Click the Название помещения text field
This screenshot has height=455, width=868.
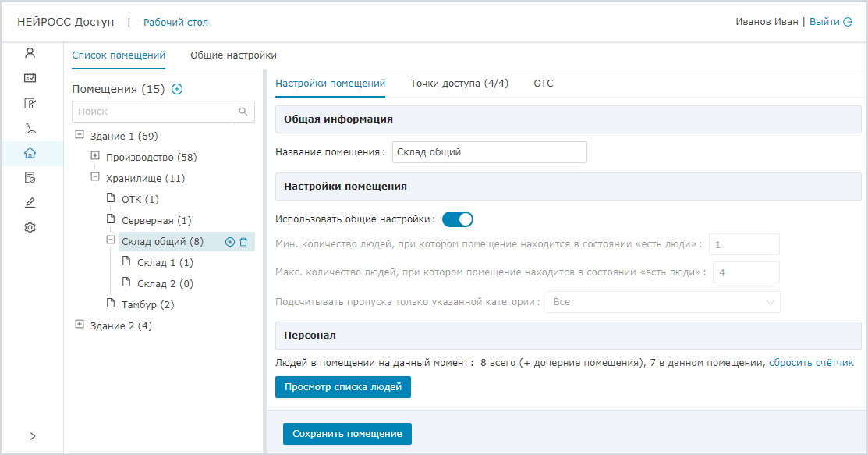489,152
